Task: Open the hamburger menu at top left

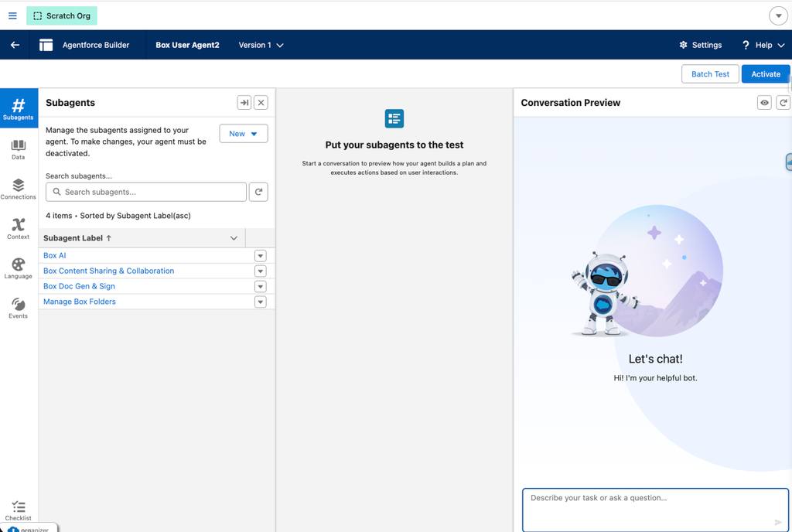Action: 12,15
